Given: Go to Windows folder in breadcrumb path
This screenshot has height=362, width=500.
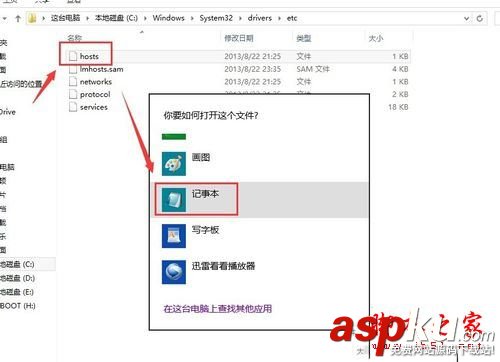Looking at the screenshot, I should click(x=168, y=18).
